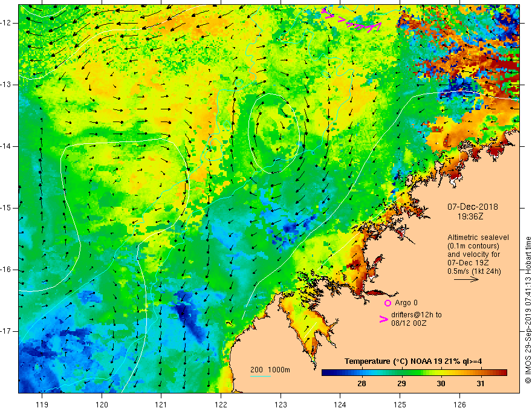Click the 0.5m/s velocity scale arrow
This screenshot has width=532, height=411.
(466, 279)
